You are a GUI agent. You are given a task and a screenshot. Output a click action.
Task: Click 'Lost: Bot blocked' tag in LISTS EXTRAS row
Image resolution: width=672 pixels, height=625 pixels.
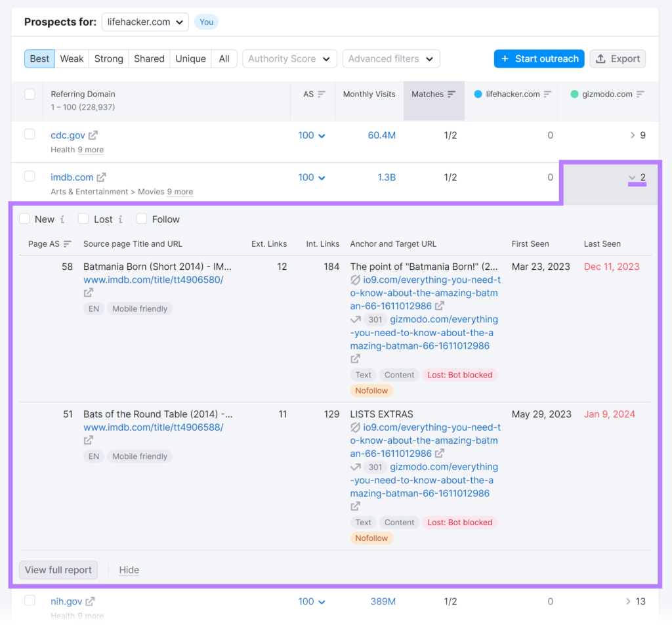[460, 523]
